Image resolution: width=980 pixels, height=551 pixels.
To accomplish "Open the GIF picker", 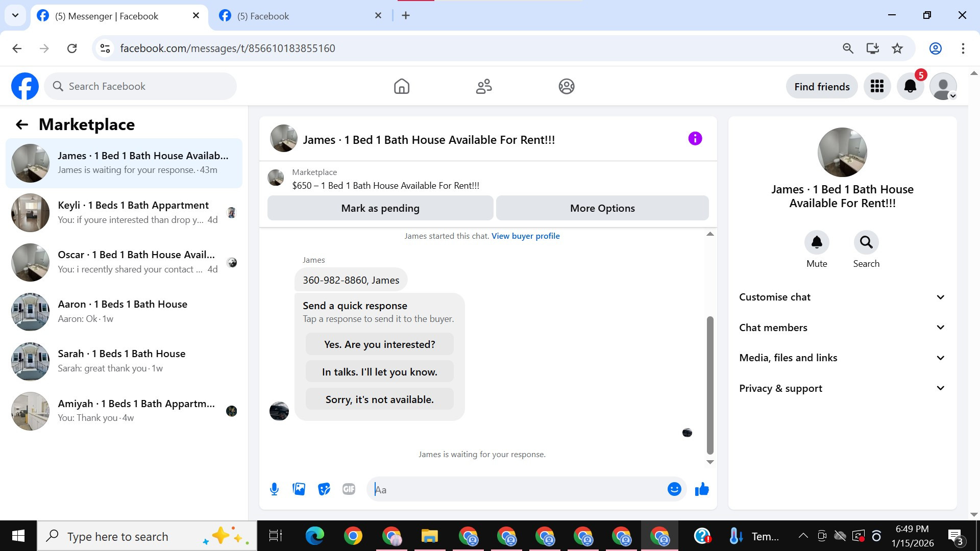I will pyautogui.click(x=349, y=489).
